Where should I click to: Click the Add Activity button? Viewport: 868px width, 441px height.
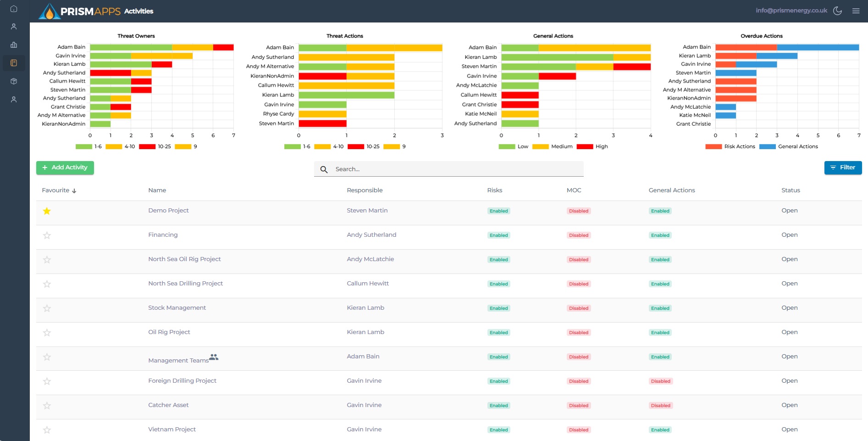click(65, 167)
